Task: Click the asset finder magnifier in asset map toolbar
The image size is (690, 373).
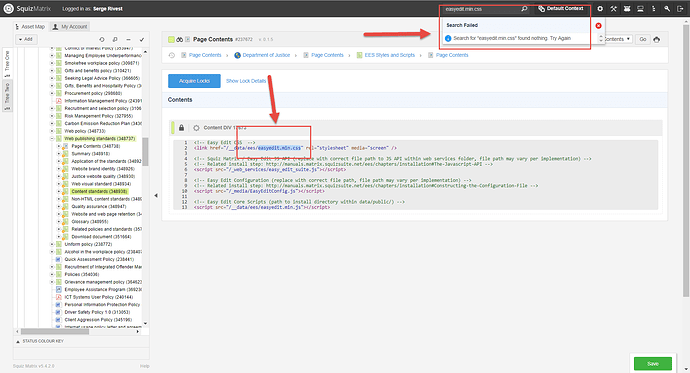Action: tap(115, 40)
